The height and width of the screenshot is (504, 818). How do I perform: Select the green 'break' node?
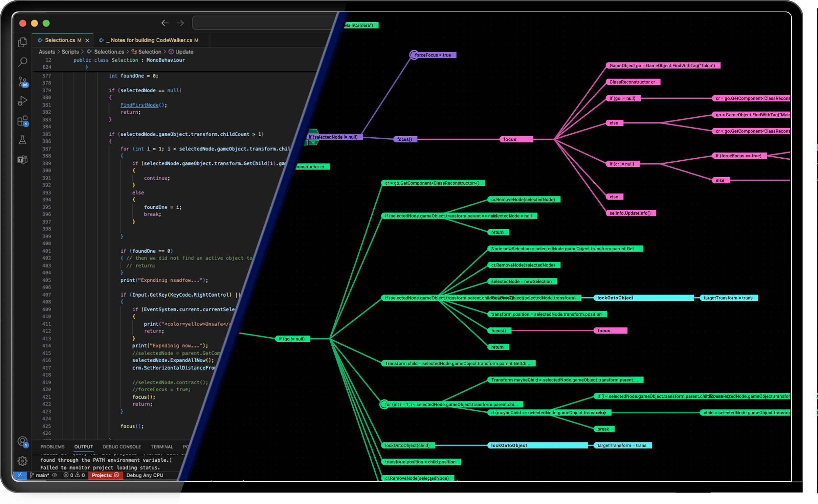click(x=604, y=429)
